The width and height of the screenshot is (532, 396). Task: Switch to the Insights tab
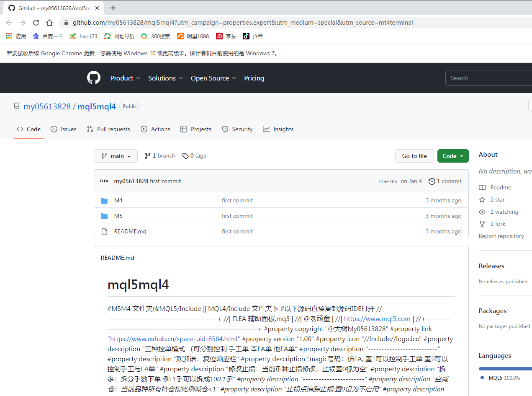pos(278,129)
